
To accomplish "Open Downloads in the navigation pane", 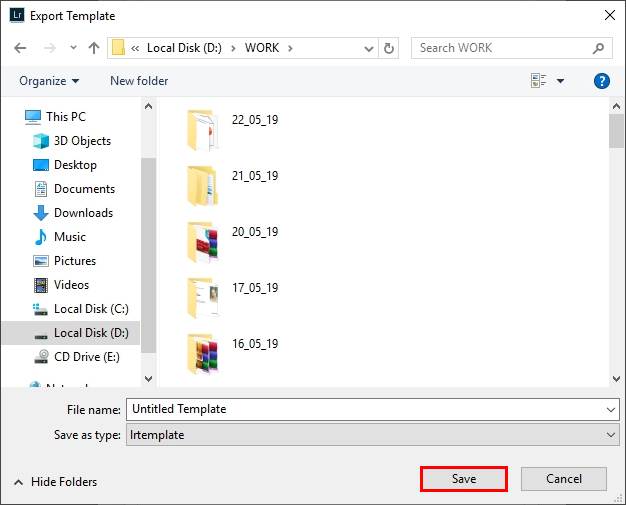I will tap(83, 213).
